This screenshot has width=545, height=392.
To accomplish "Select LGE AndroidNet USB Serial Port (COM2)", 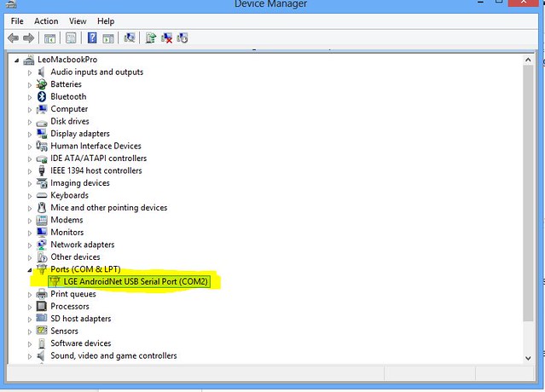I will pos(136,281).
